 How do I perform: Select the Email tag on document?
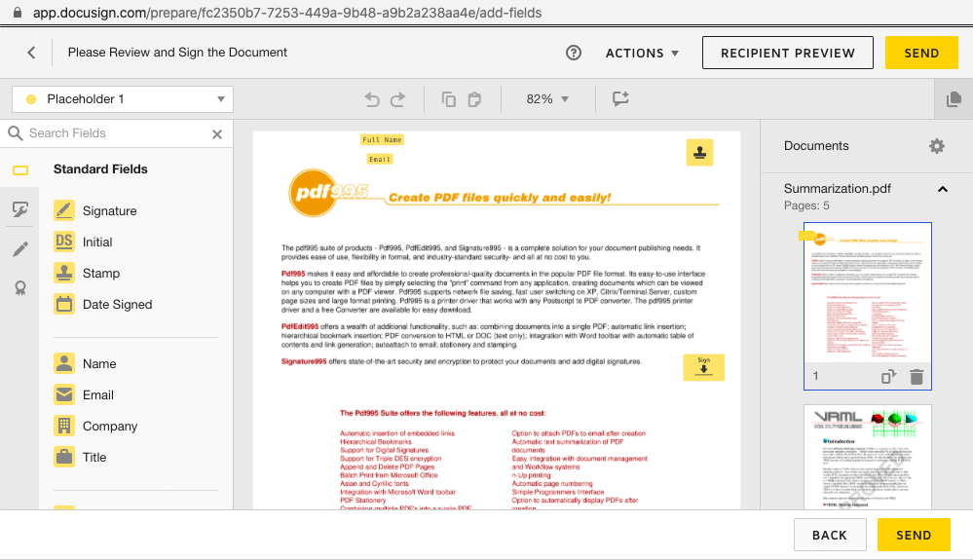380,160
